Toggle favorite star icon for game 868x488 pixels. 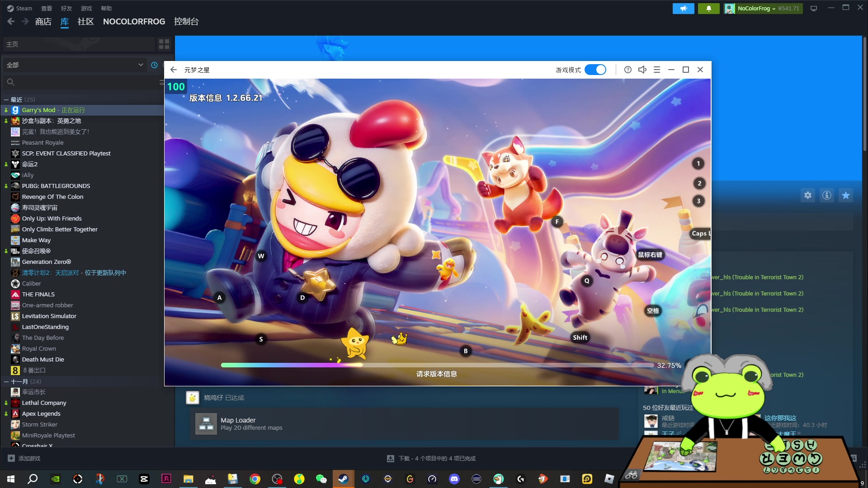point(845,195)
